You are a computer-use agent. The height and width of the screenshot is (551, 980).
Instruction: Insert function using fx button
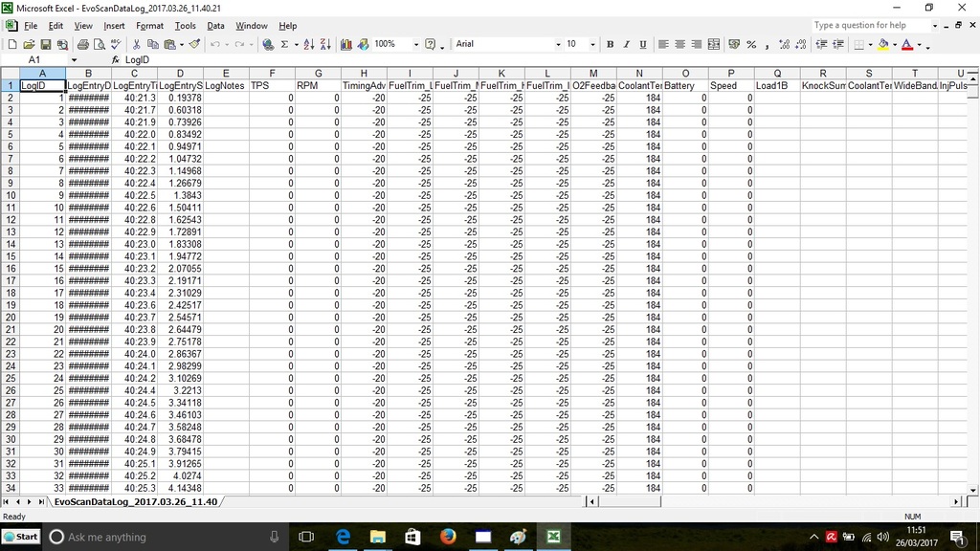pos(115,60)
